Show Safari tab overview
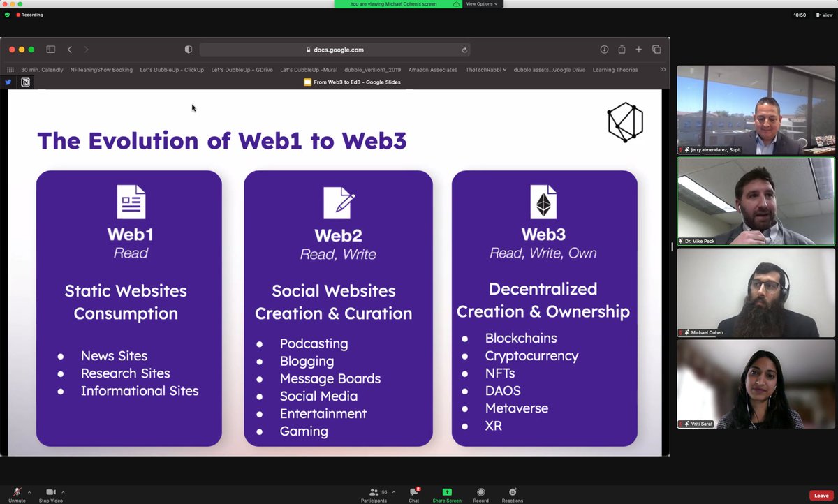The width and height of the screenshot is (838, 504). tap(656, 50)
